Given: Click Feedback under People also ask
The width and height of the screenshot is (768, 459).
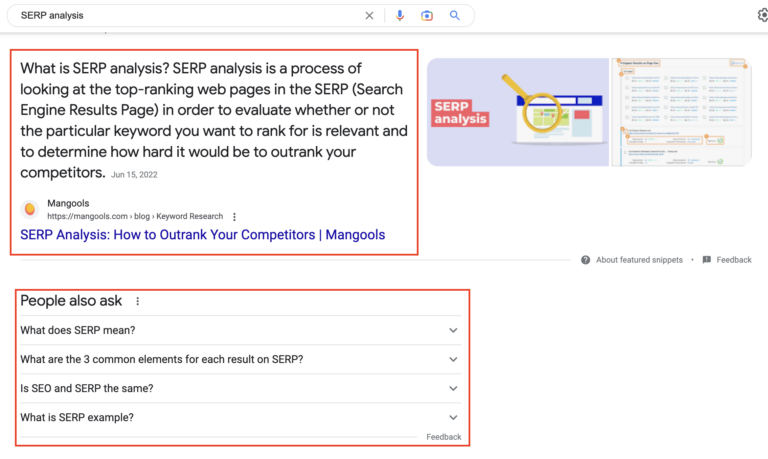Looking at the screenshot, I should (x=444, y=437).
